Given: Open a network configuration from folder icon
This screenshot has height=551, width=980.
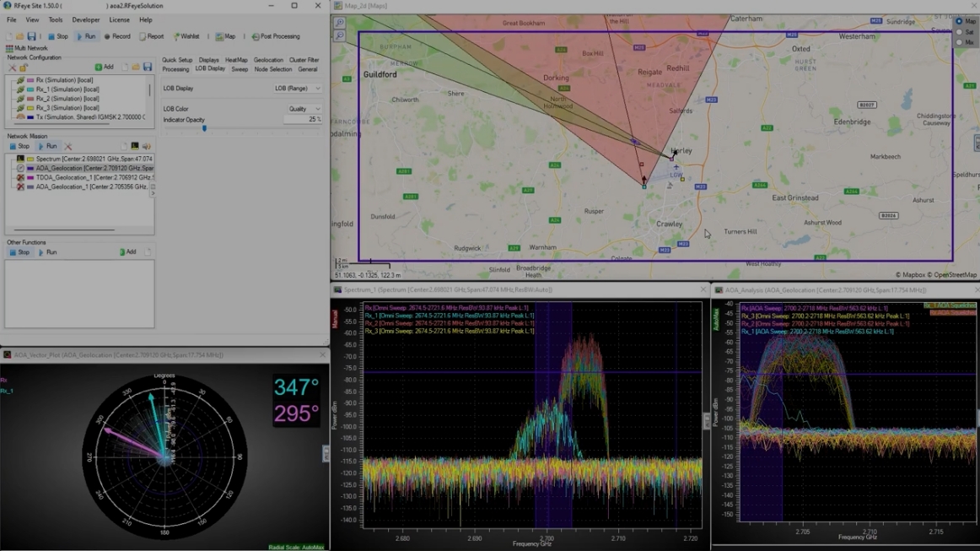Looking at the screenshot, I should [x=136, y=67].
